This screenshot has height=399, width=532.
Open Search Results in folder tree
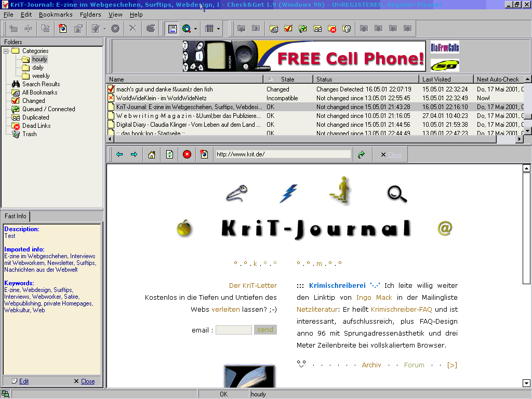pyautogui.click(x=41, y=84)
